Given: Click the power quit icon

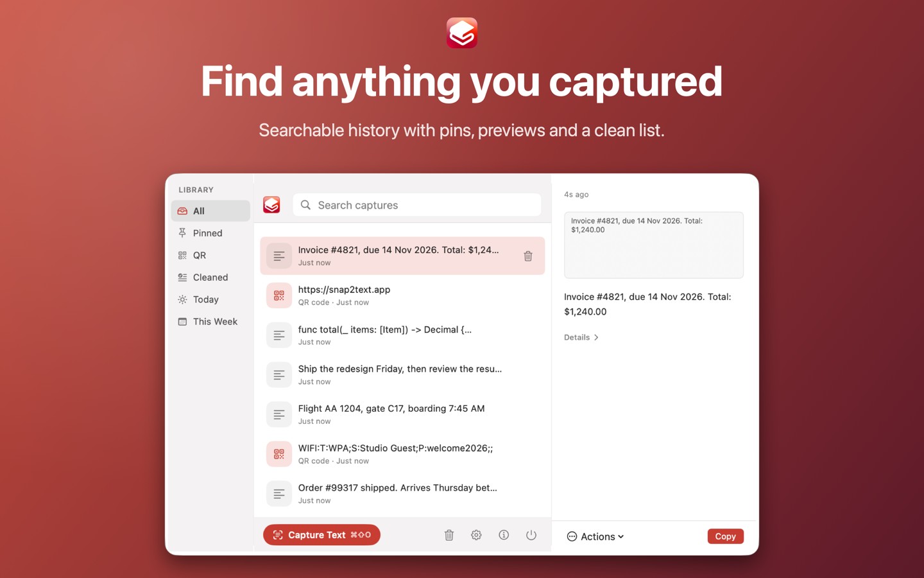Looking at the screenshot, I should (x=531, y=535).
